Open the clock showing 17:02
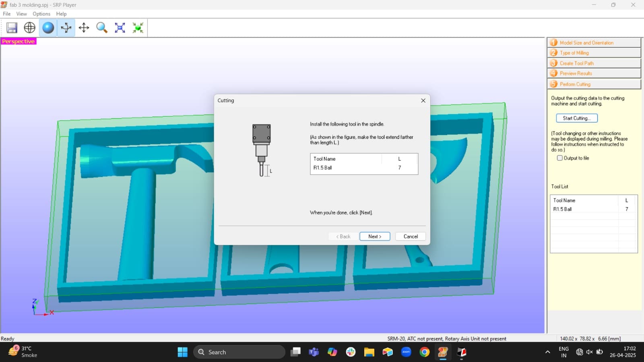This screenshot has height=362, width=644. coord(623,352)
